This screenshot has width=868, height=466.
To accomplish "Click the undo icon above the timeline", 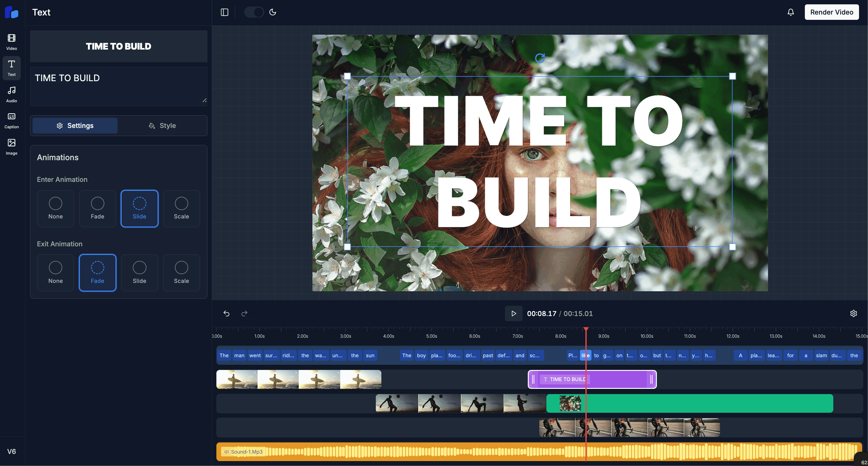I will click(226, 313).
